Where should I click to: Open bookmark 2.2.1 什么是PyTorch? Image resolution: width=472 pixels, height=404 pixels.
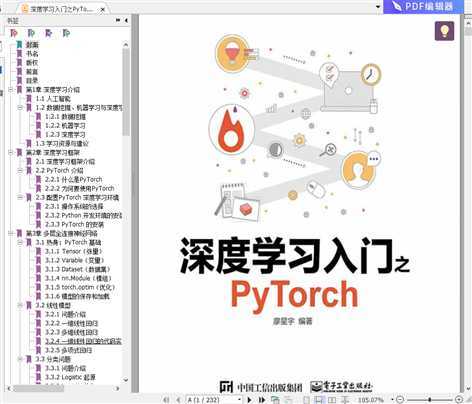coord(74,179)
